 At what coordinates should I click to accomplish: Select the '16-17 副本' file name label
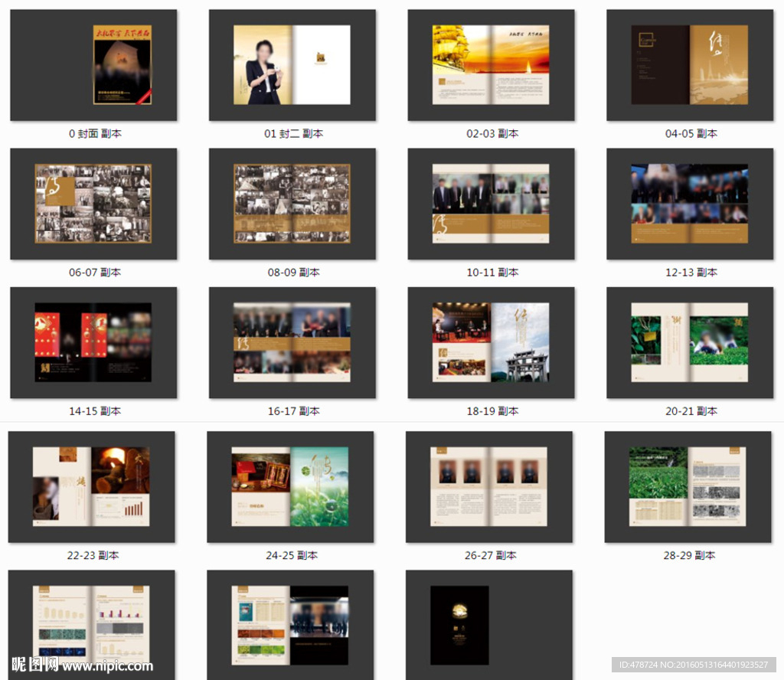(x=293, y=411)
